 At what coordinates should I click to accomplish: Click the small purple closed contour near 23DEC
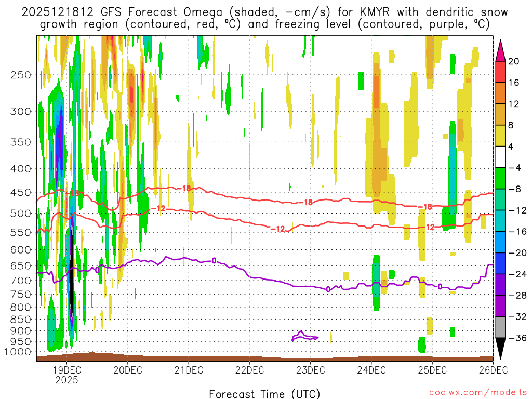pos(304,336)
